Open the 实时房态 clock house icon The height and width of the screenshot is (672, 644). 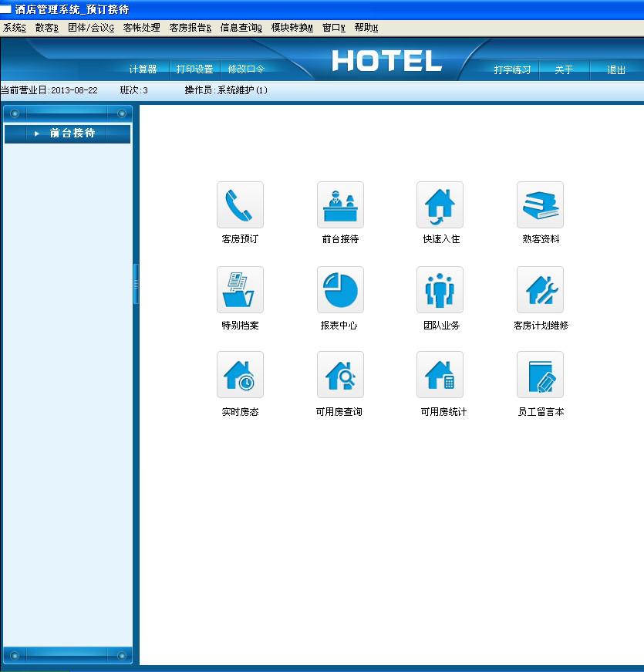click(x=240, y=374)
